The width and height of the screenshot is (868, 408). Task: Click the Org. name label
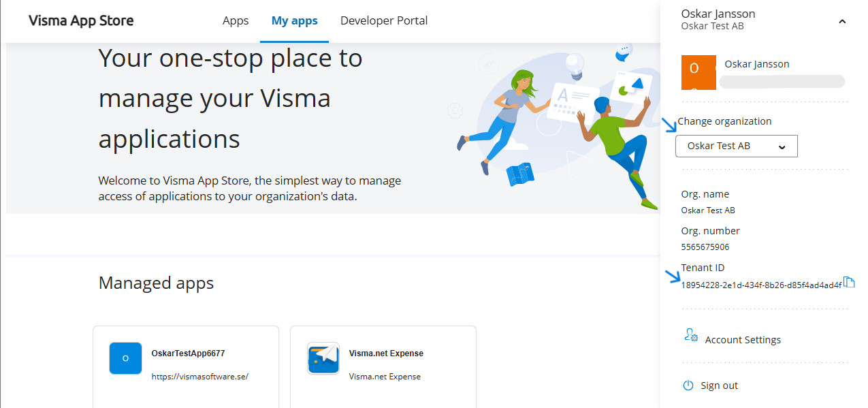point(705,194)
